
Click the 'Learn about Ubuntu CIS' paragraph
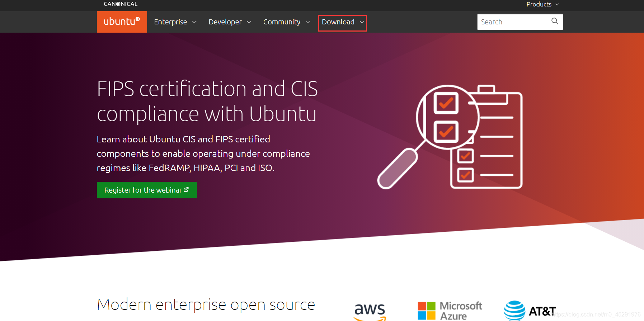pos(203,154)
